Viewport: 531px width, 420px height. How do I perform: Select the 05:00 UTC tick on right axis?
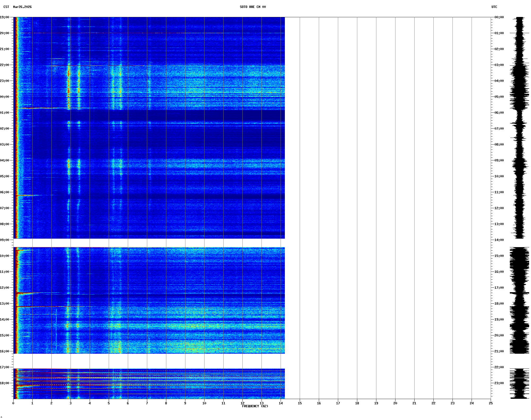(499, 97)
